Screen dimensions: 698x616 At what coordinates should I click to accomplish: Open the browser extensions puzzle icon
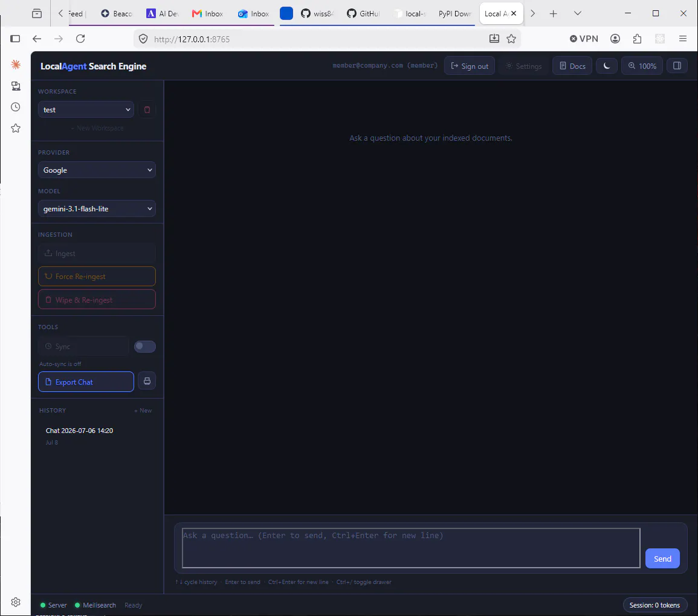coord(637,39)
